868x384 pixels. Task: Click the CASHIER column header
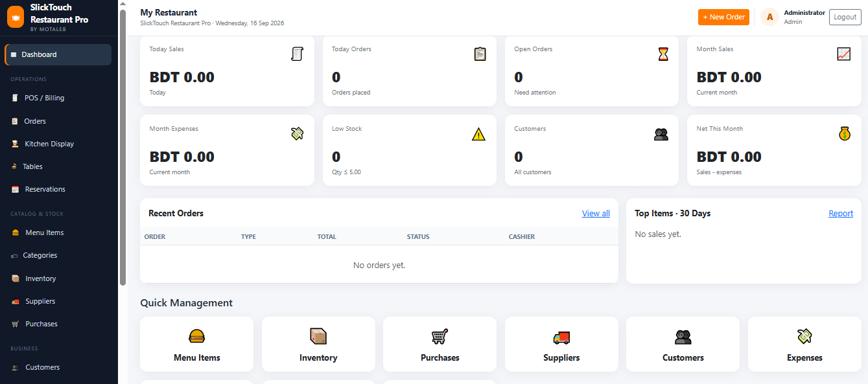tap(522, 236)
